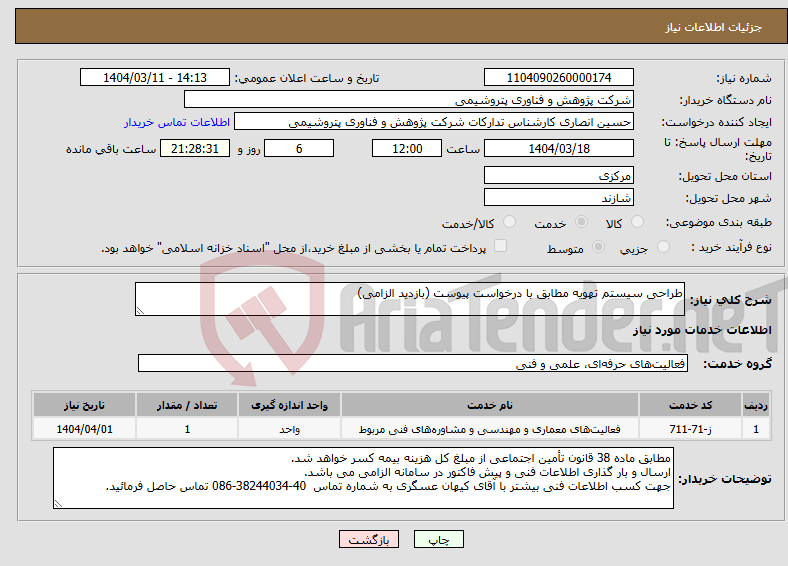Click the نام خدمت column header

pyautogui.click(x=489, y=405)
